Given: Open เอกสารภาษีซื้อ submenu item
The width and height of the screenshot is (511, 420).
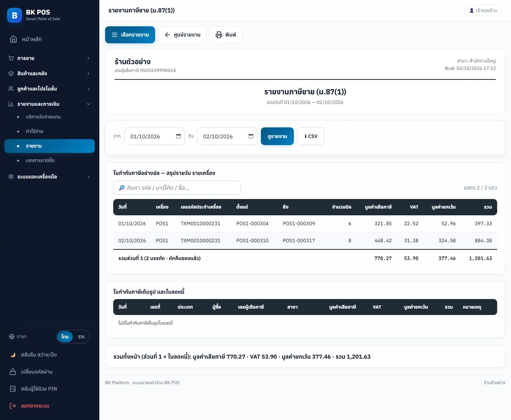Looking at the screenshot, I should coord(50,160).
